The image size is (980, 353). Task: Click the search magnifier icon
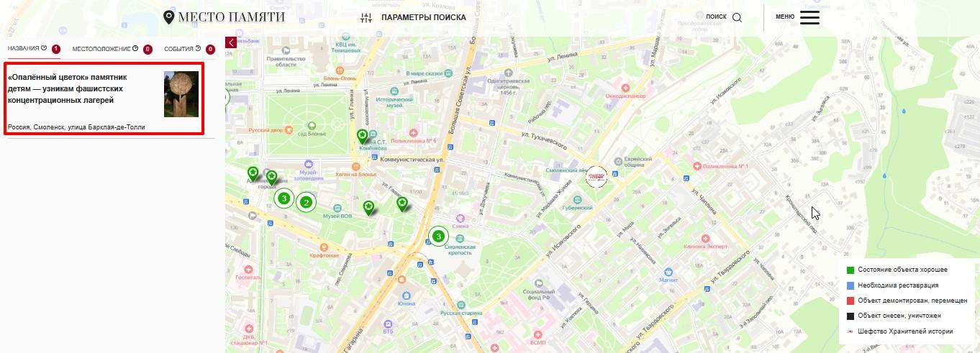click(737, 18)
